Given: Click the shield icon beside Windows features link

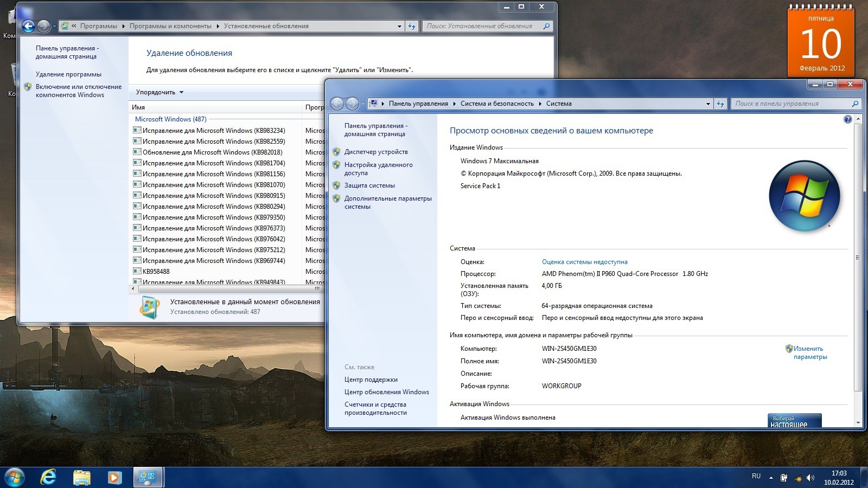Looking at the screenshot, I should point(28,87).
